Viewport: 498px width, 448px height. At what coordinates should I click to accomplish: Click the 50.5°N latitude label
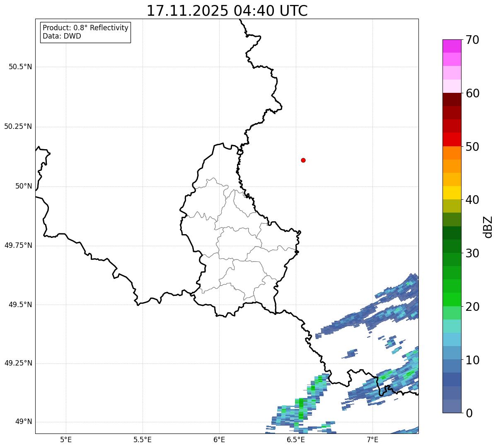pos(20,67)
